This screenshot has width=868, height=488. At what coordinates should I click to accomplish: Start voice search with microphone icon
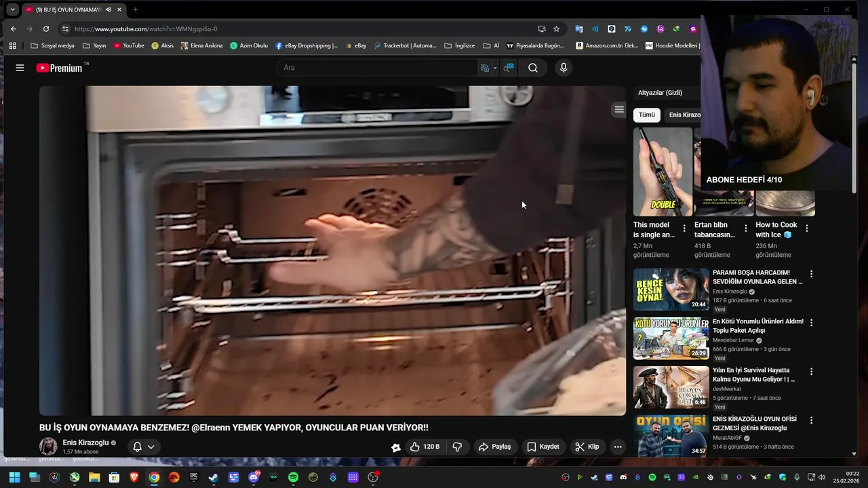click(564, 68)
